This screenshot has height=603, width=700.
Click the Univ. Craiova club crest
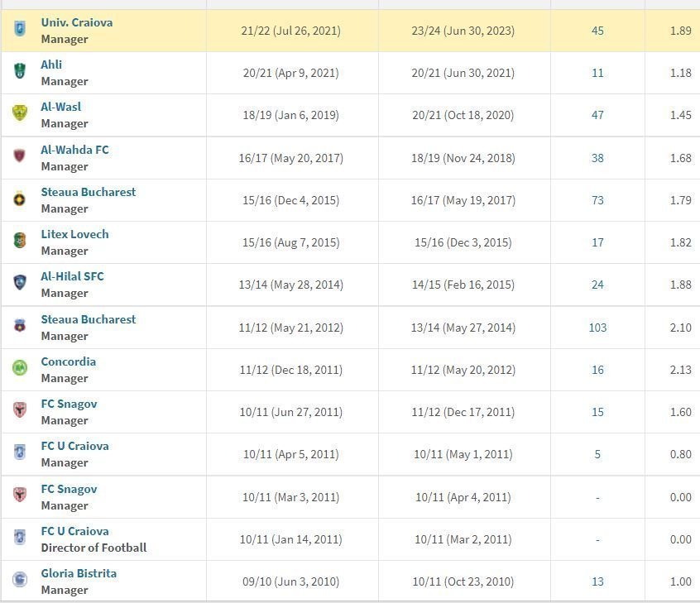(x=20, y=29)
